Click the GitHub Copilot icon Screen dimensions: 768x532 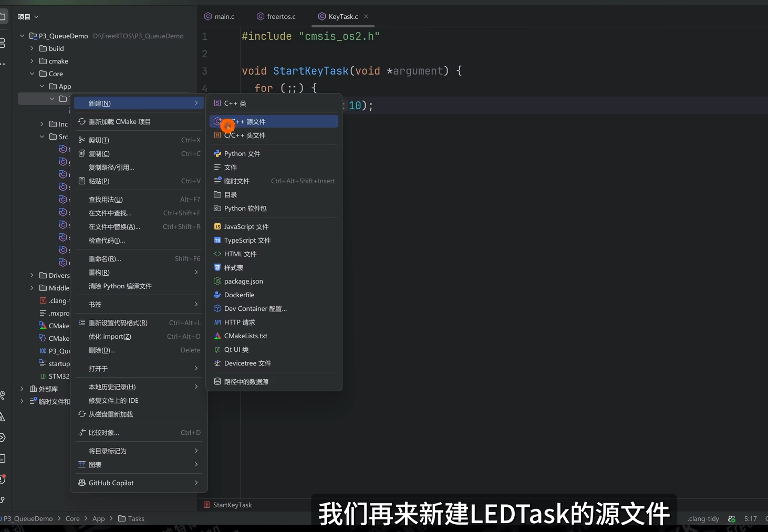tap(82, 483)
